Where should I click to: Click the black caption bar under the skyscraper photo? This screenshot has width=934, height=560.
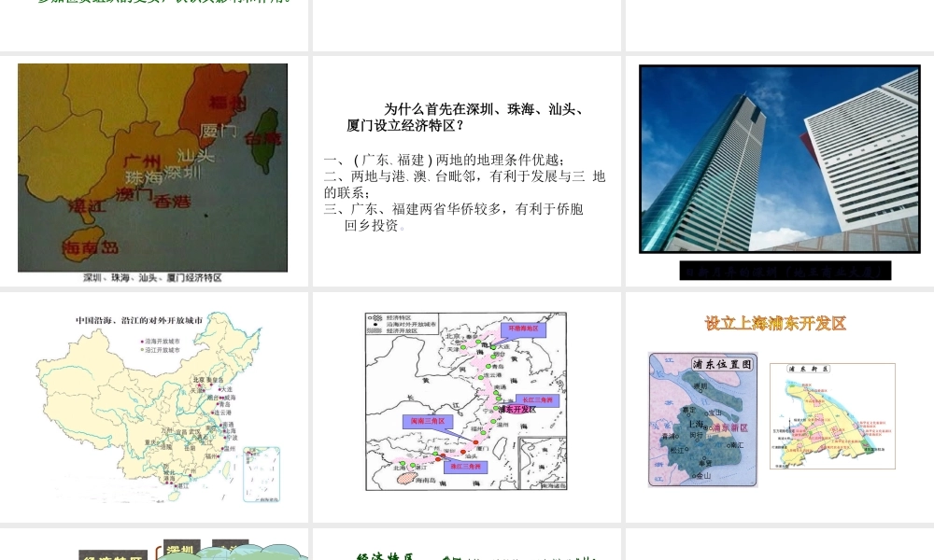coord(785,271)
